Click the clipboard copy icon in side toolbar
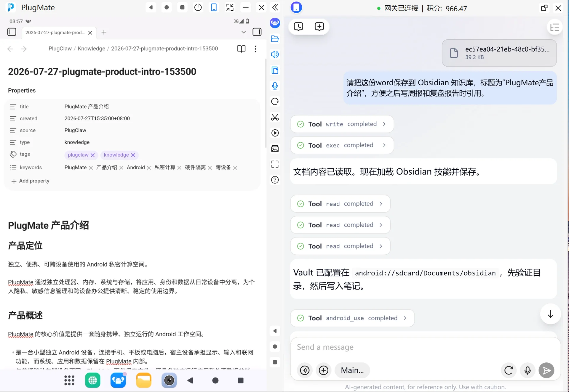This screenshot has height=392, width=569. [x=275, y=70]
